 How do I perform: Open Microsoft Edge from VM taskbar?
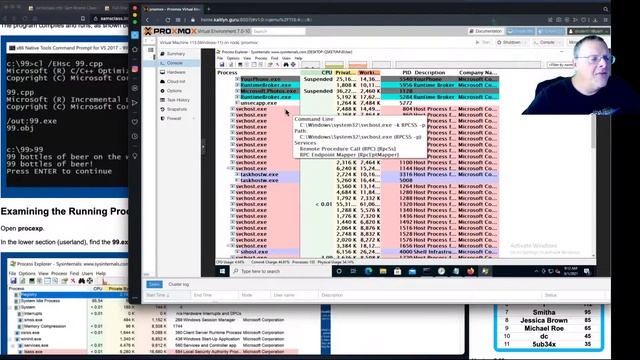[x=368, y=271]
